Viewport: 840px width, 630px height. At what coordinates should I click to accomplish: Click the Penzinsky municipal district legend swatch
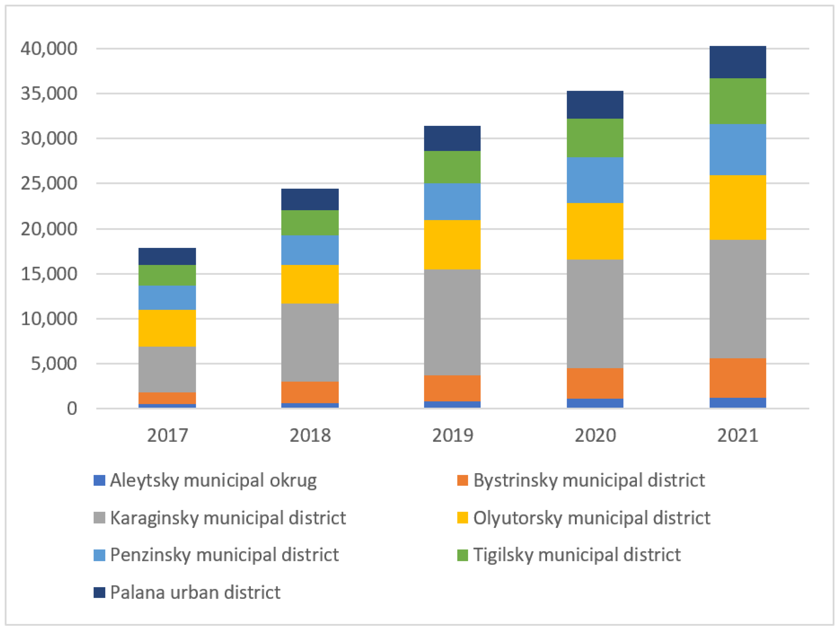pos(99,555)
